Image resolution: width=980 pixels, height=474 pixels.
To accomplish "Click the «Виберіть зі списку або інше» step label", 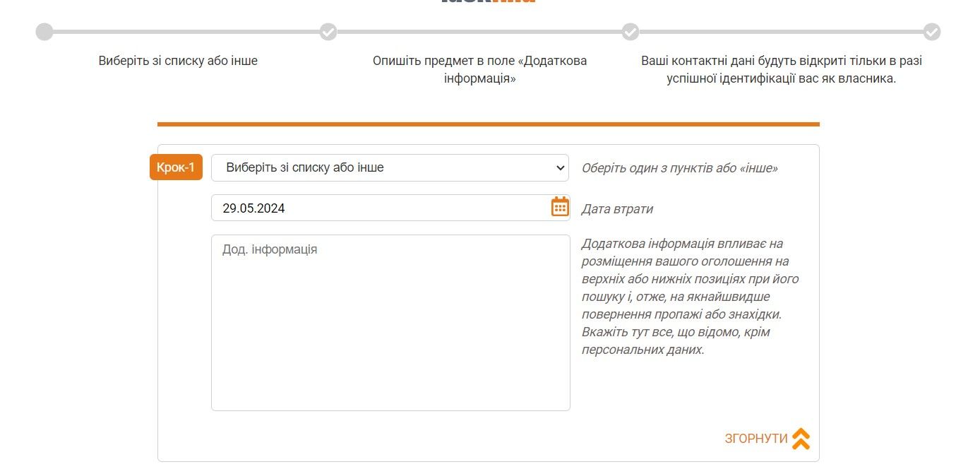I will click(x=178, y=61).
